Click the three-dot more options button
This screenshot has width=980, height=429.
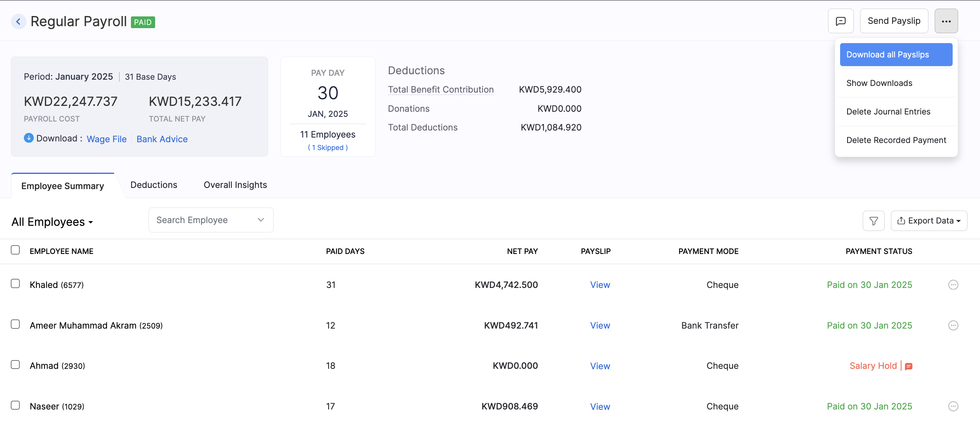(x=946, y=21)
